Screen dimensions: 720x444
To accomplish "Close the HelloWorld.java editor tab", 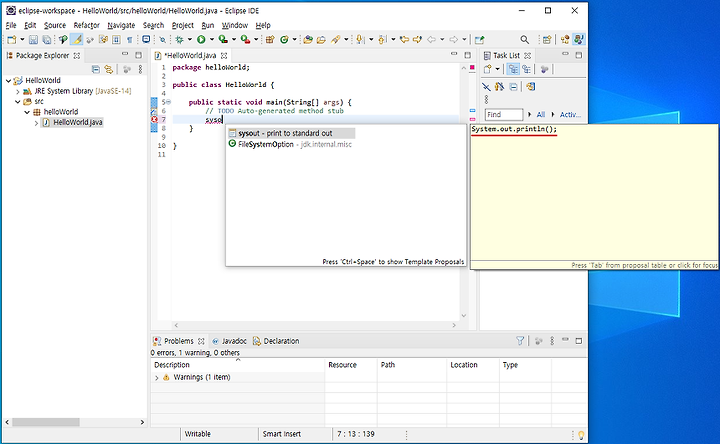I will (x=224, y=56).
